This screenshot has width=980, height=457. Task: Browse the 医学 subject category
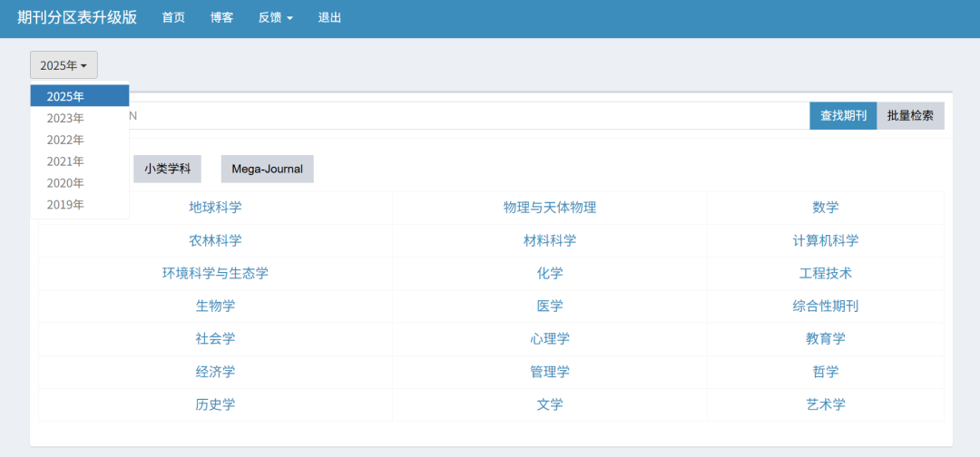click(550, 306)
